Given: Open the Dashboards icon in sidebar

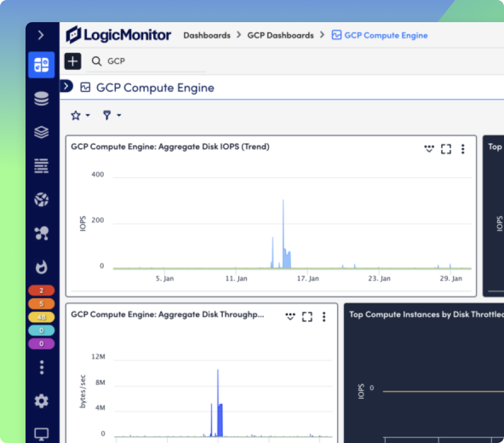Looking at the screenshot, I should point(41,65).
